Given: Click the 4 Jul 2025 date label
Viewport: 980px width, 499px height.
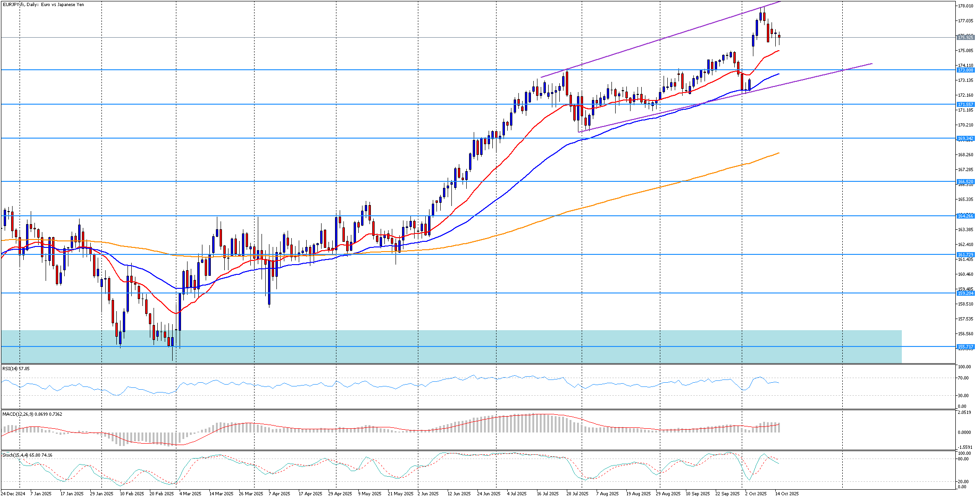Looking at the screenshot, I should pos(517,494).
